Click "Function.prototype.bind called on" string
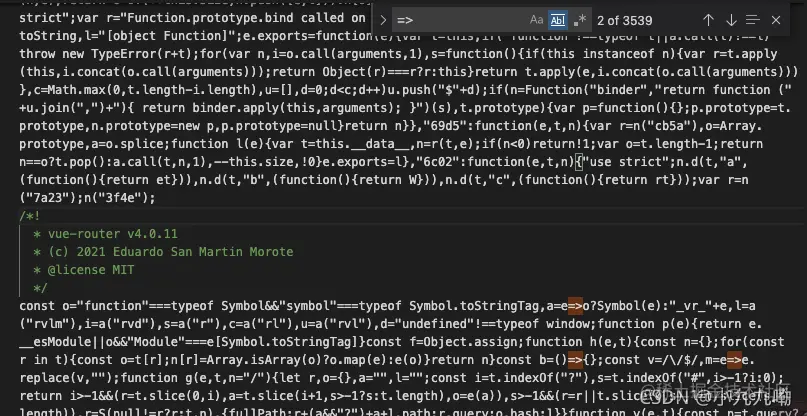 point(242,18)
